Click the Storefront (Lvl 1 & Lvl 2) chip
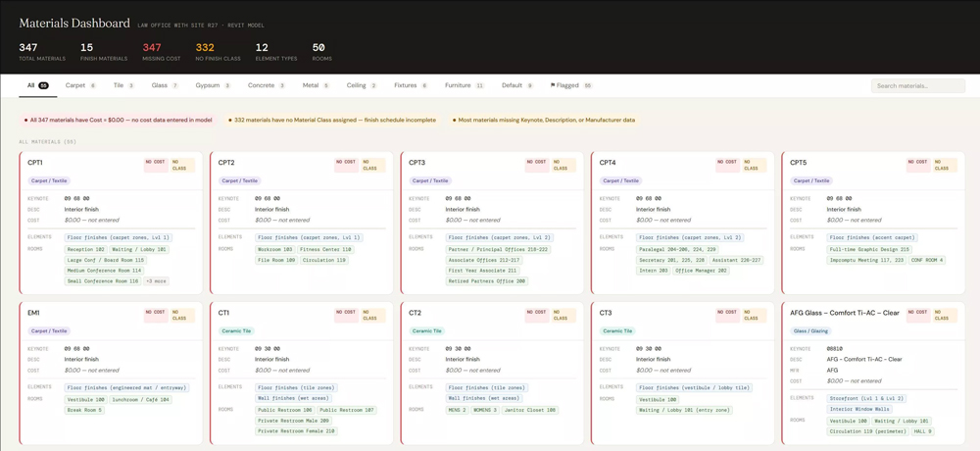Screen dimensions: 980x451 (867, 398)
